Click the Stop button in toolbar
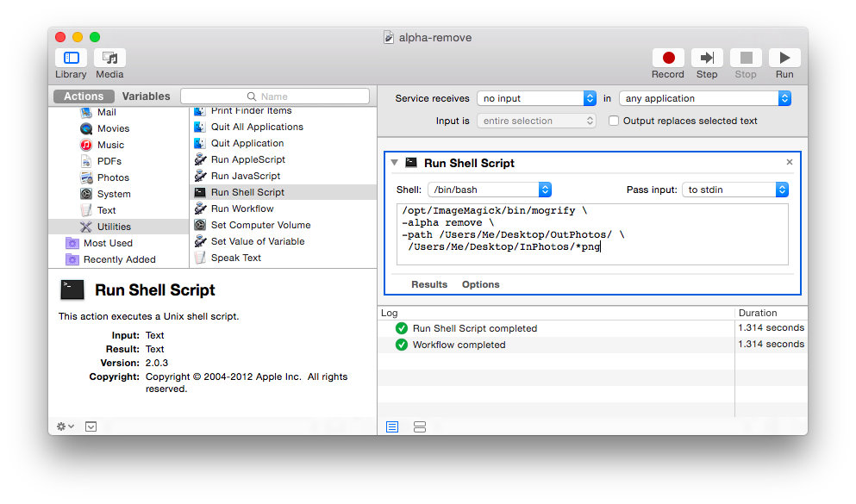The image size is (856, 504). click(746, 58)
